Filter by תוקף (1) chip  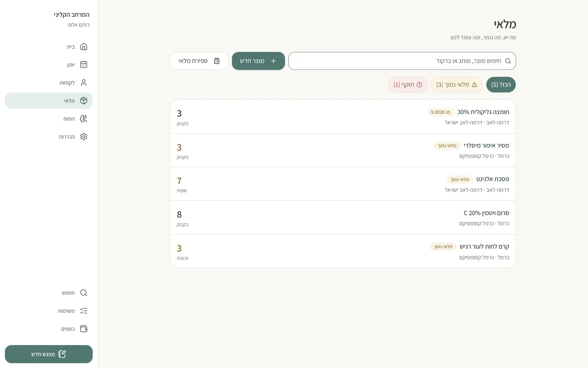tap(408, 85)
